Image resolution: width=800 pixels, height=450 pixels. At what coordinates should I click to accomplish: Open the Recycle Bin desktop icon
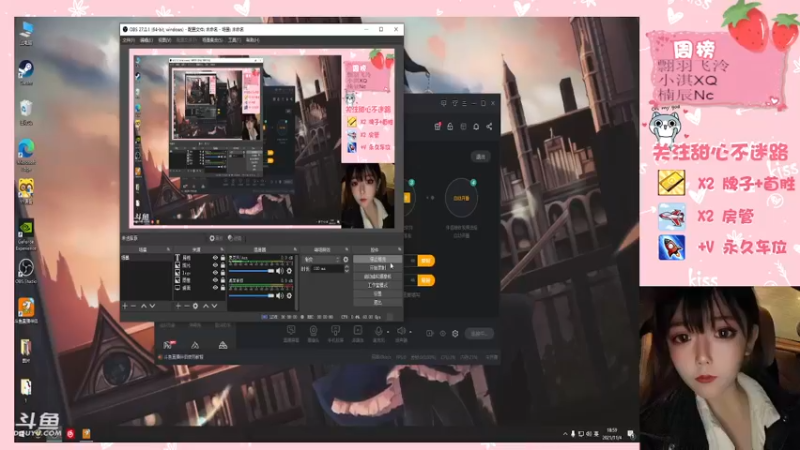point(26,112)
